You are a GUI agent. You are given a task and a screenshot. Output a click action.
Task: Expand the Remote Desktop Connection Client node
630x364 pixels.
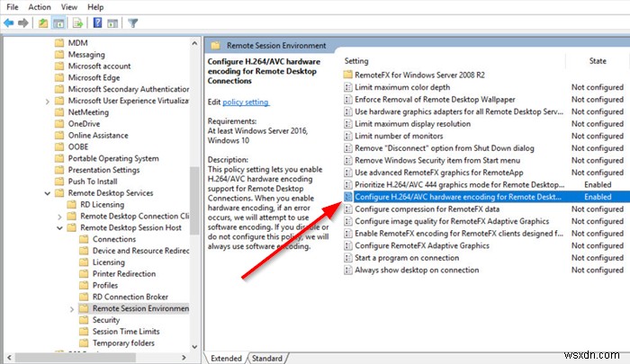[x=59, y=217]
